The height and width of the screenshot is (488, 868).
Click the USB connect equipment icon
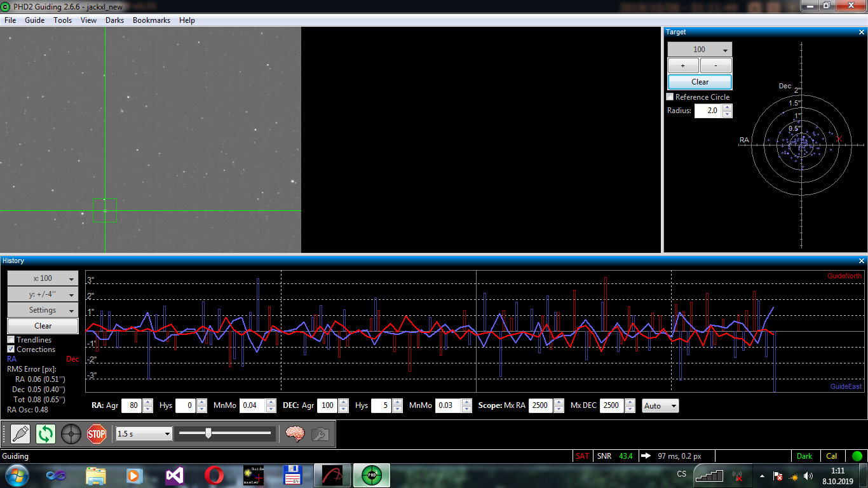click(x=21, y=434)
